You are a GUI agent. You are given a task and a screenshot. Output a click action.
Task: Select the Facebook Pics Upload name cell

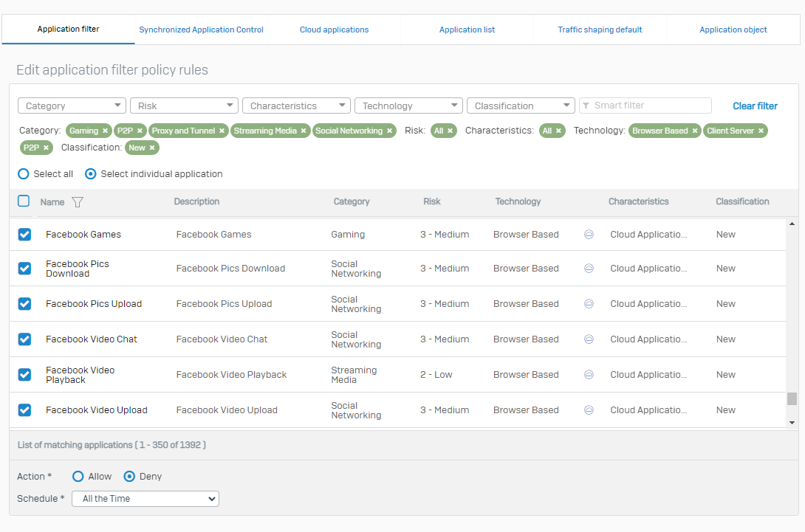coord(94,304)
